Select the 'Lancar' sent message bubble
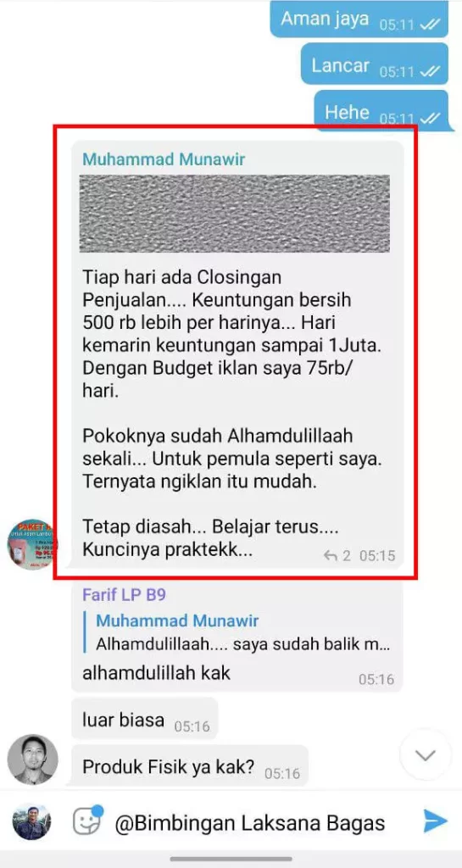 click(375, 66)
